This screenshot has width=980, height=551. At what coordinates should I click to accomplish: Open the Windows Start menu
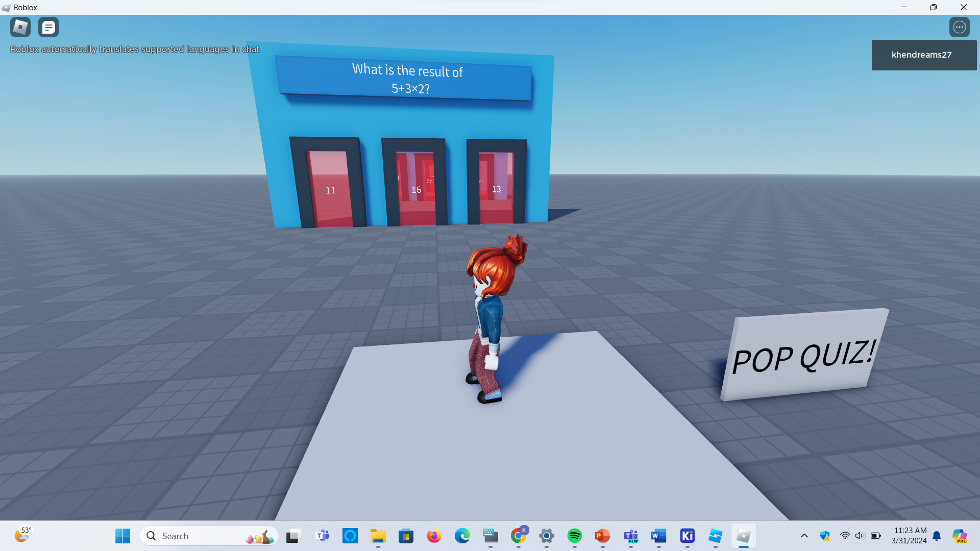point(122,536)
